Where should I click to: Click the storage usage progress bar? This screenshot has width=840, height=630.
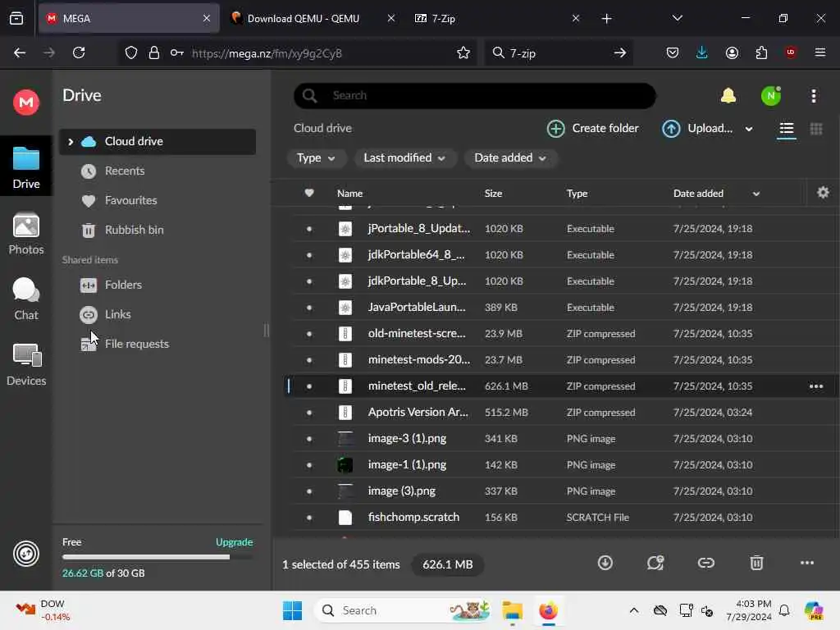pos(157,557)
